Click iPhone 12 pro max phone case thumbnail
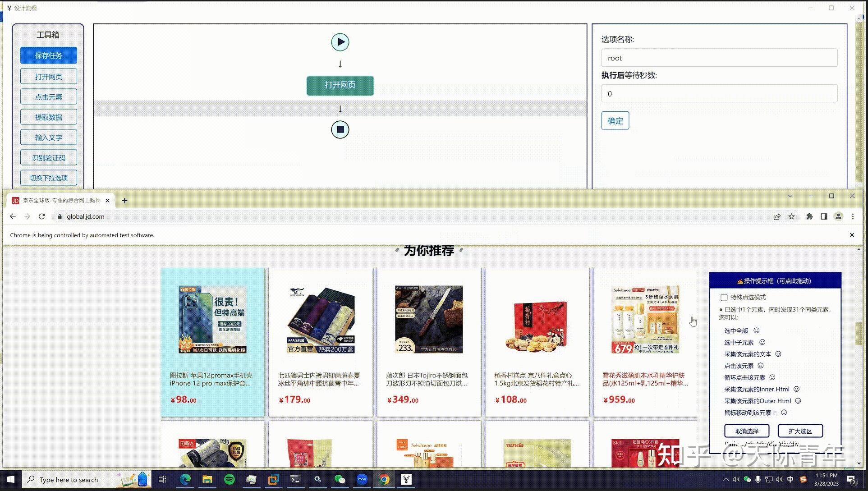 [x=212, y=319]
